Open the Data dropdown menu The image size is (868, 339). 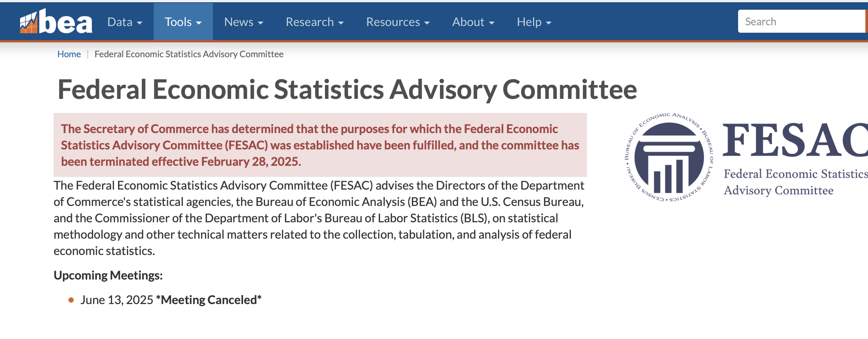click(125, 22)
